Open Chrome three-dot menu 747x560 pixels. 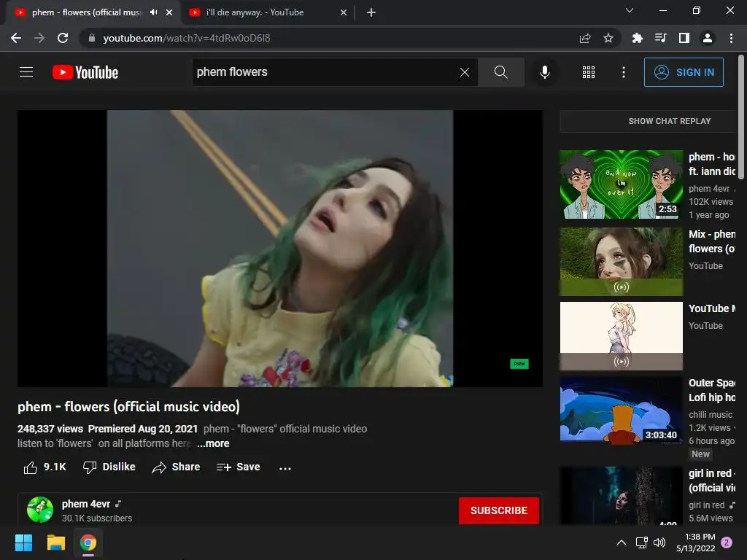[731, 38]
